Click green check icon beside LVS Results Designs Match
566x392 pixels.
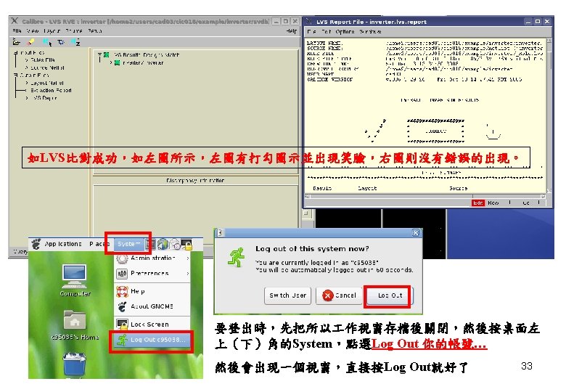107,55
